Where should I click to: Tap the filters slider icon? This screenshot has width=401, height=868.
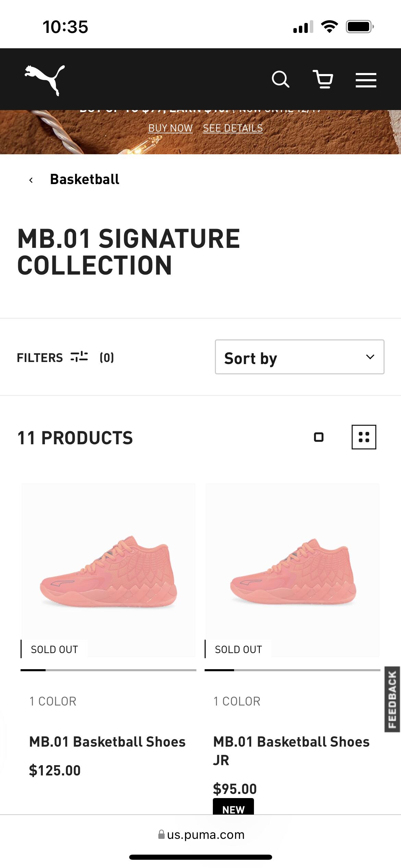pos(79,357)
